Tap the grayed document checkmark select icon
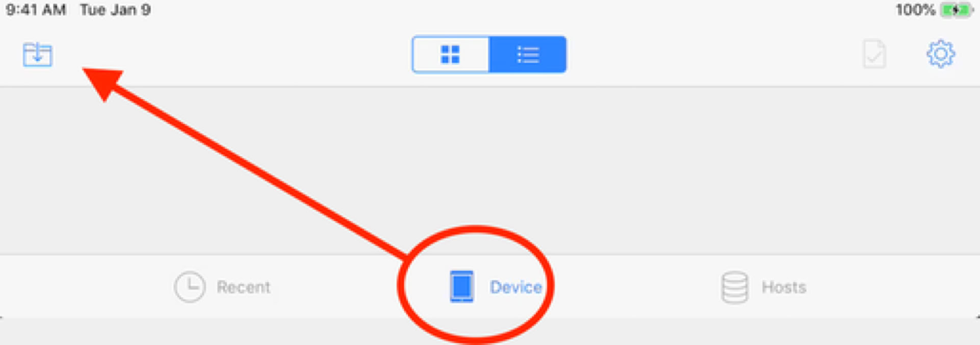This screenshot has width=980, height=345. (x=874, y=54)
